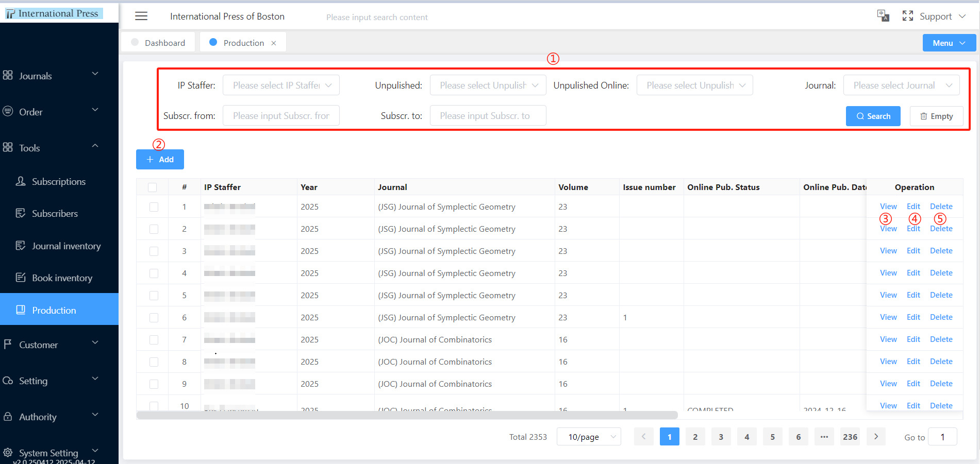Delete row 5 production record
This screenshot has width=980, height=464.
(x=941, y=295)
